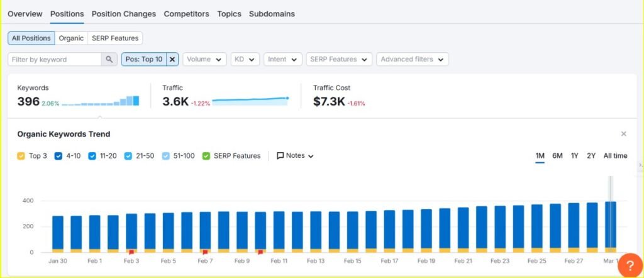Set chart range to 2Y
This screenshot has height=278, width=644.
591,155
